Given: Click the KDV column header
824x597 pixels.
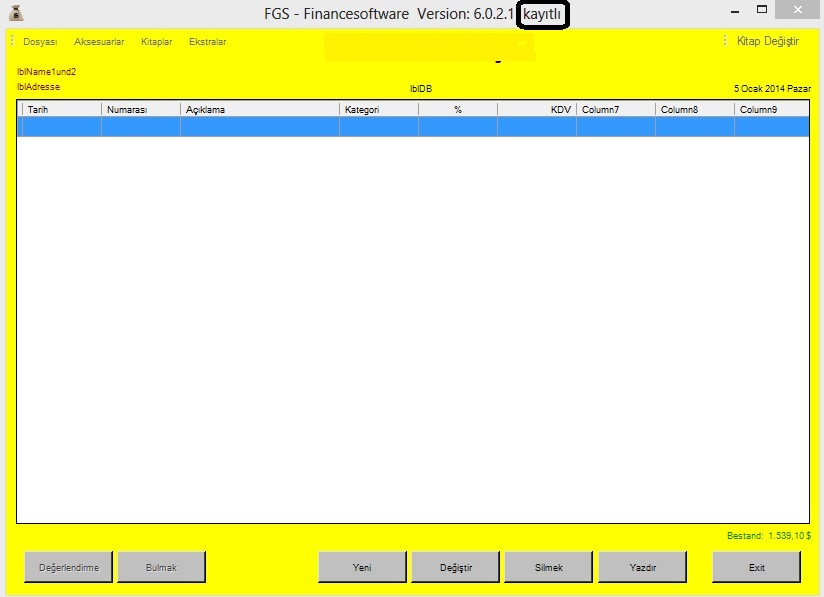Looking at the screenshot, I should 537,109.
